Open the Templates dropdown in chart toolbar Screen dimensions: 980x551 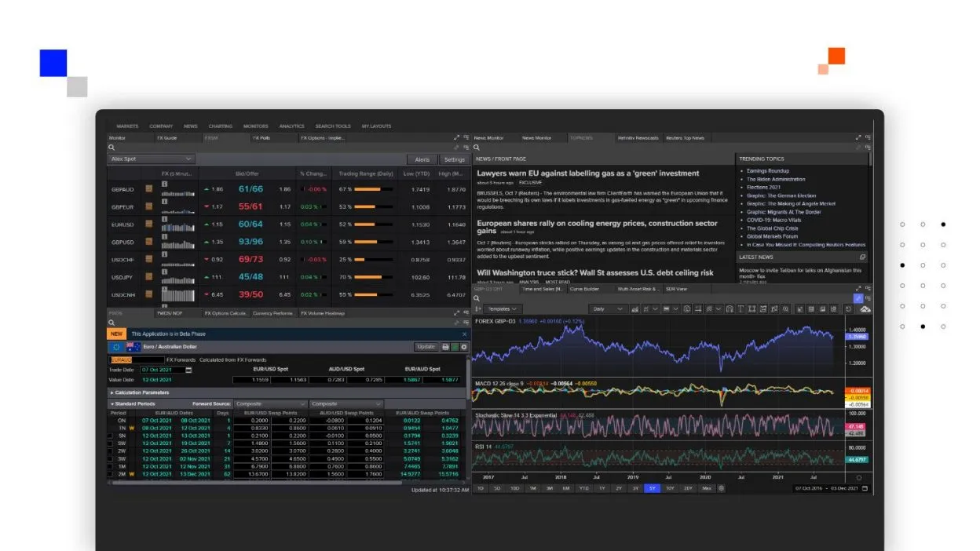coord(503,309)
